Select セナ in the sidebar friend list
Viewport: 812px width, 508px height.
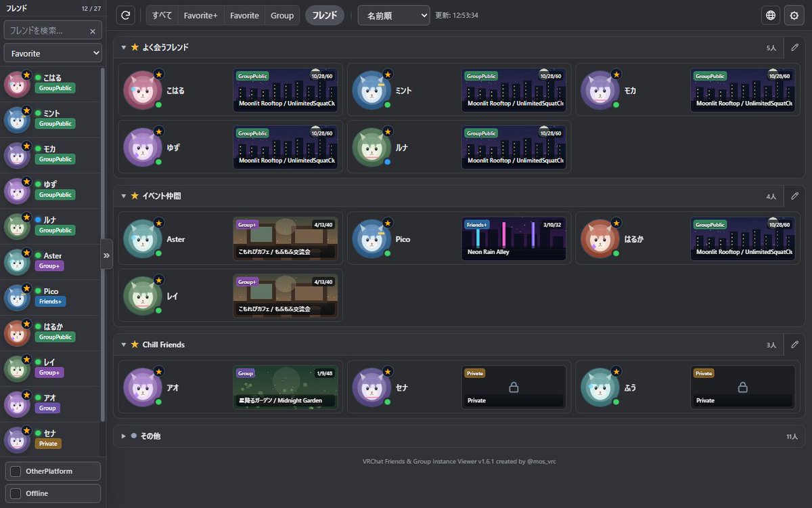click(x=51, y=439)
